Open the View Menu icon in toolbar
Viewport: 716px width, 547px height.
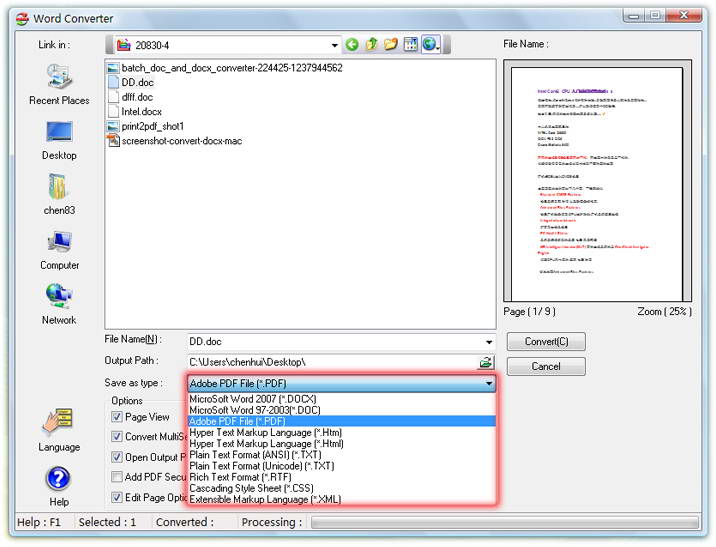click(410, 45)
